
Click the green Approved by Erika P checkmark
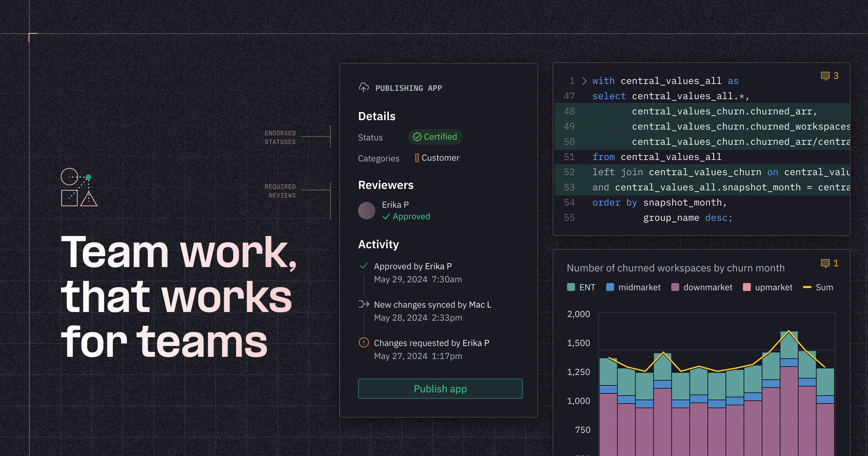364,266
